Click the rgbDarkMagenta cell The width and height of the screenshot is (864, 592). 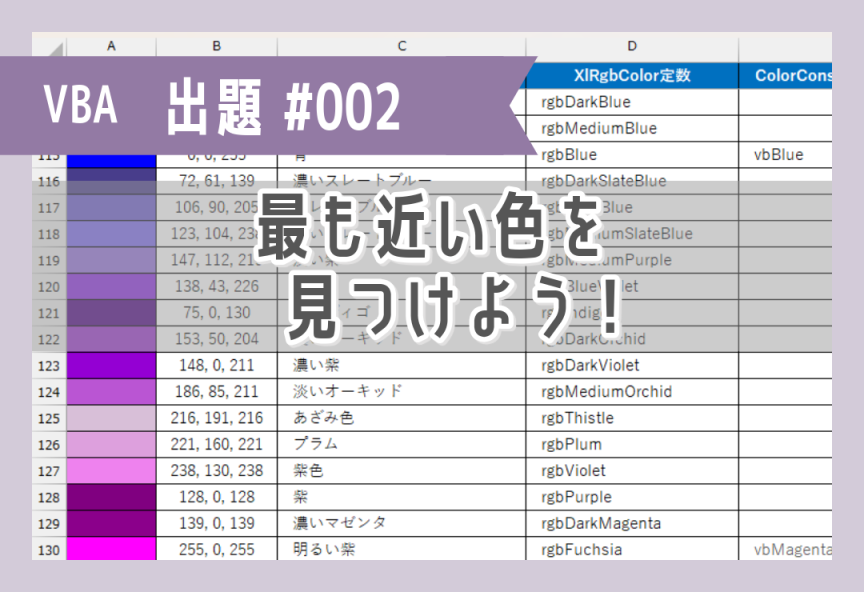[632, 524]
